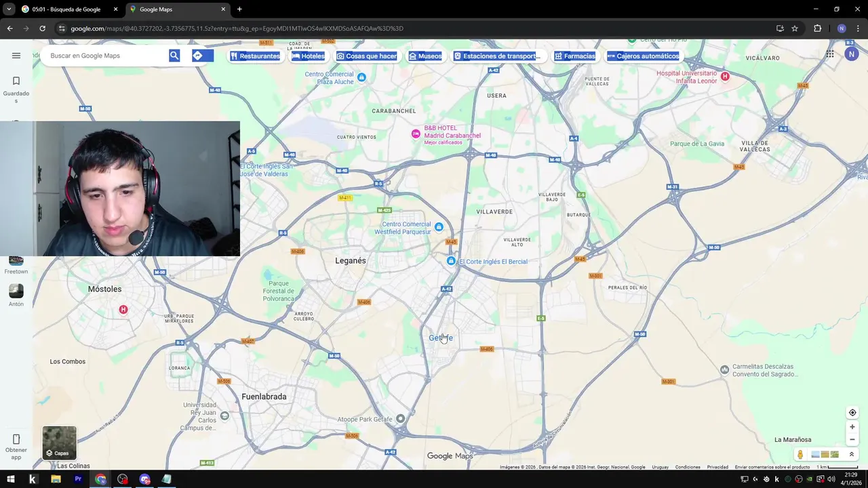Filter map by Farmacias
Screen dimensions: 868x488
click(575, 56)
